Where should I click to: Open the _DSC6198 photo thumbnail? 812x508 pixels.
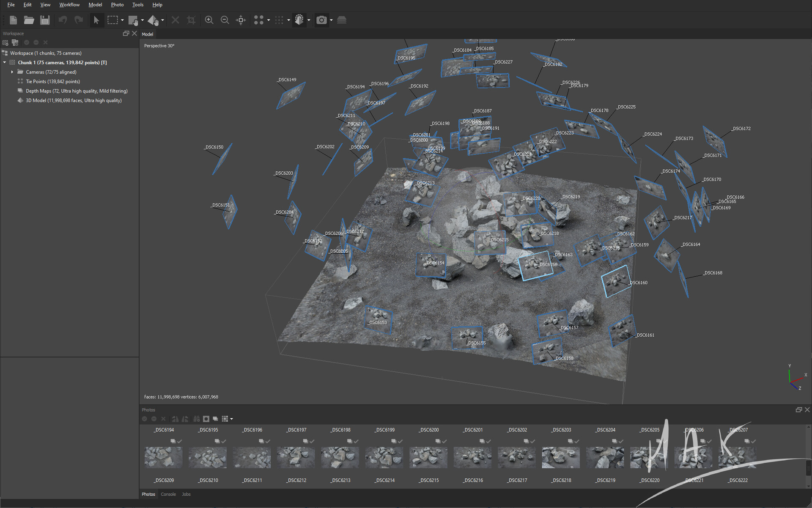click(x=340, y=457)
